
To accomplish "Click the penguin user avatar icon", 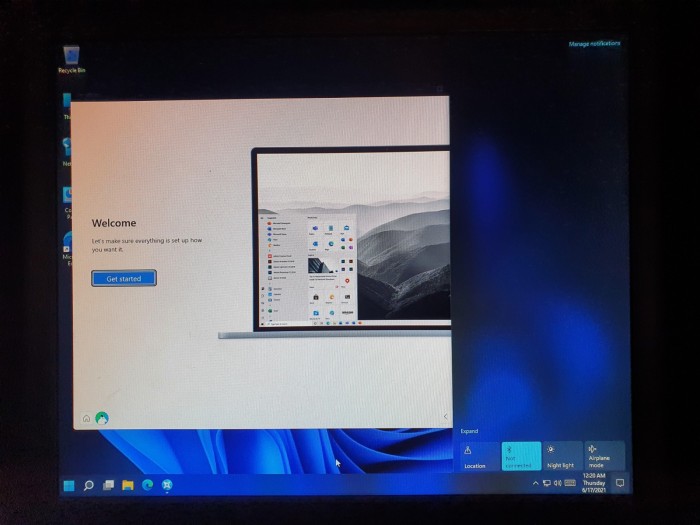I will click(102, 418).
